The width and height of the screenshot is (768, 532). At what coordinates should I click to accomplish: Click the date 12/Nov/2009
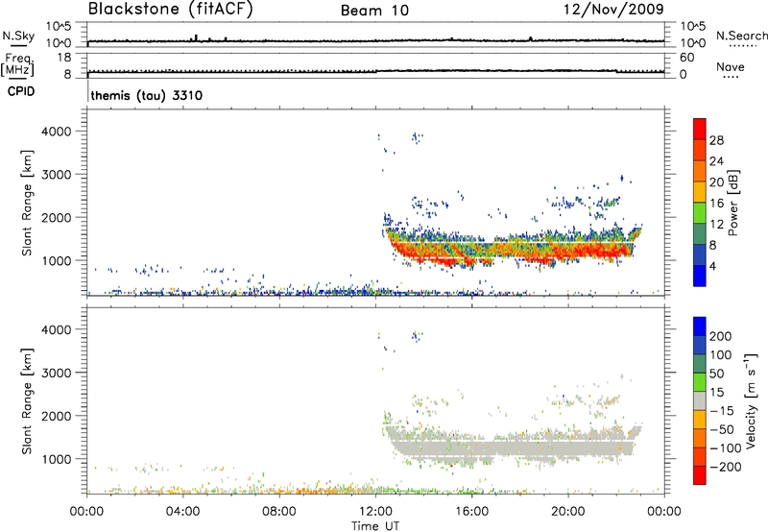click(613, 9)
